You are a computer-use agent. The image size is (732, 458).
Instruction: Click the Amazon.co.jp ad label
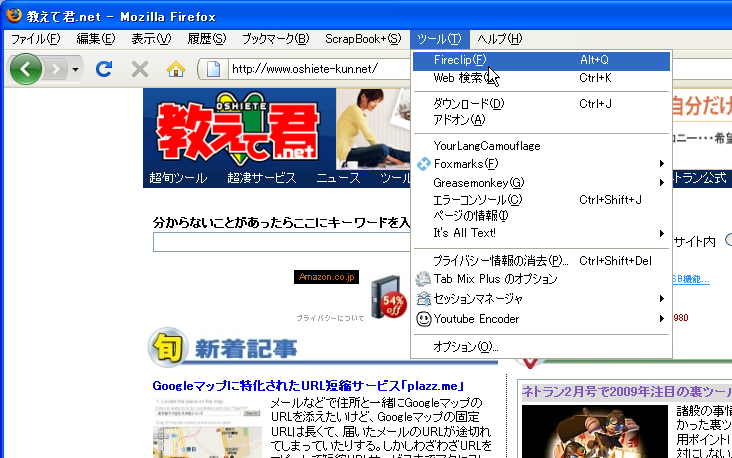[x=326, y=277]
